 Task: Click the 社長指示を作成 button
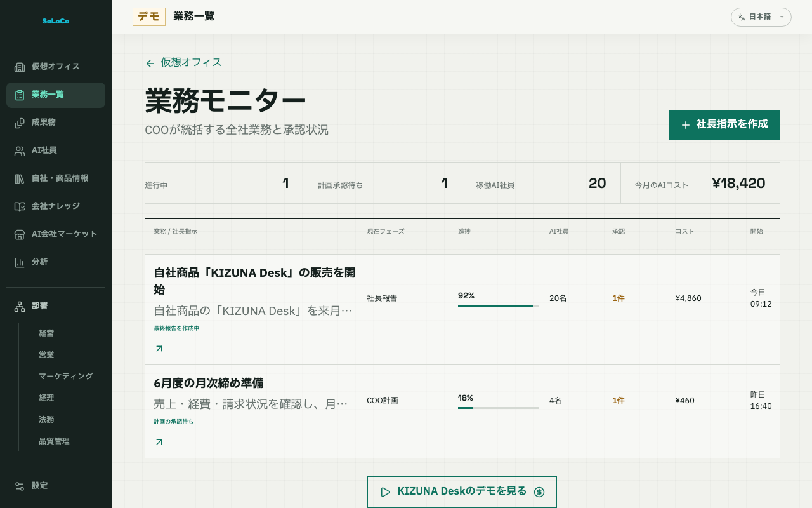(x=724, y=125)
